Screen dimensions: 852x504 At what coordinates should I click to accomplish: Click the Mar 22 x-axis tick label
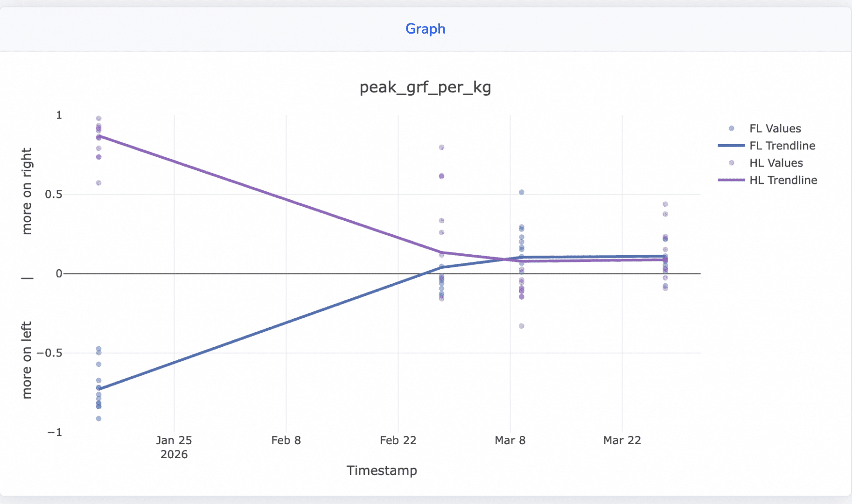622,441
